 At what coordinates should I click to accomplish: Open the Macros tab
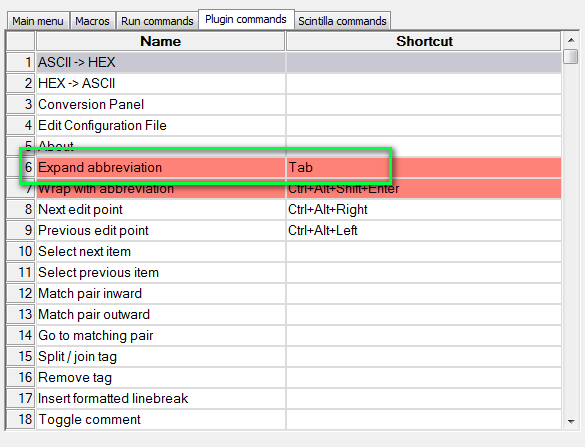tap(92, 21)
